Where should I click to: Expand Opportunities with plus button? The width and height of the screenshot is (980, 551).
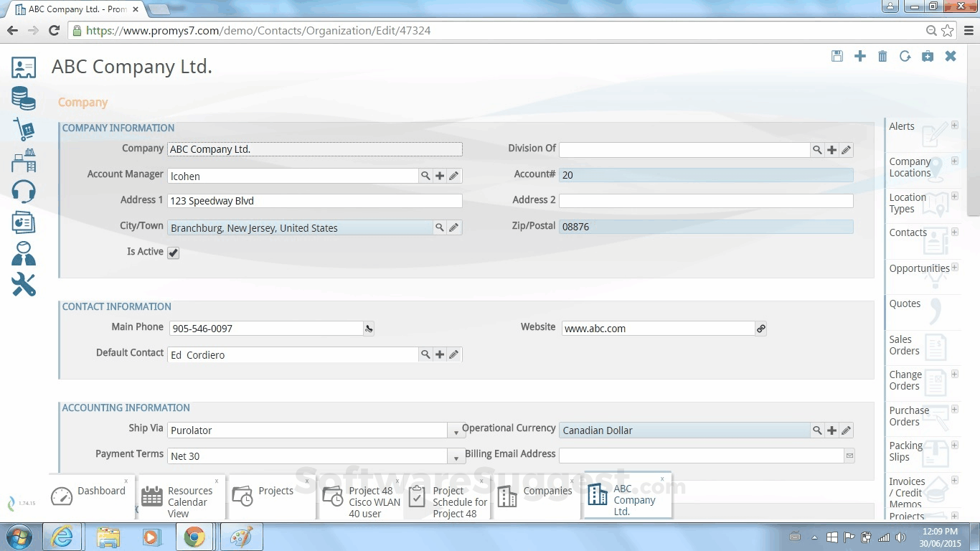955,267
